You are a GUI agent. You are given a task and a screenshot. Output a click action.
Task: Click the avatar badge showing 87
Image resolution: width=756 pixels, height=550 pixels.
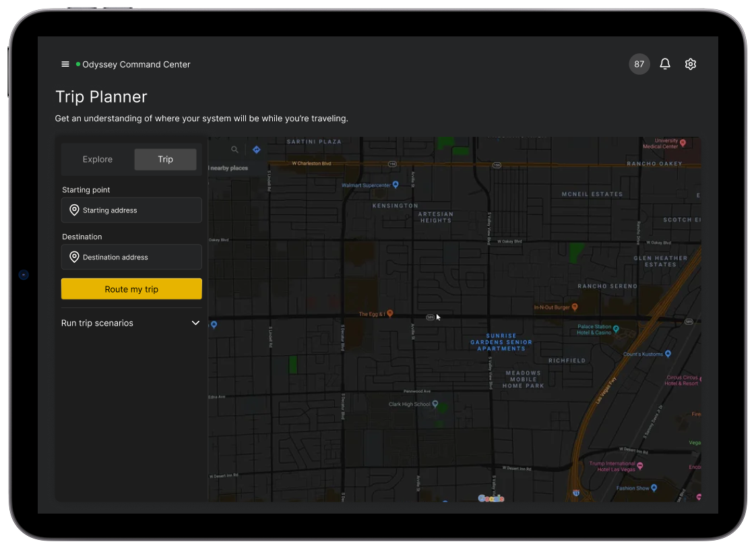[x=639, y=64]
